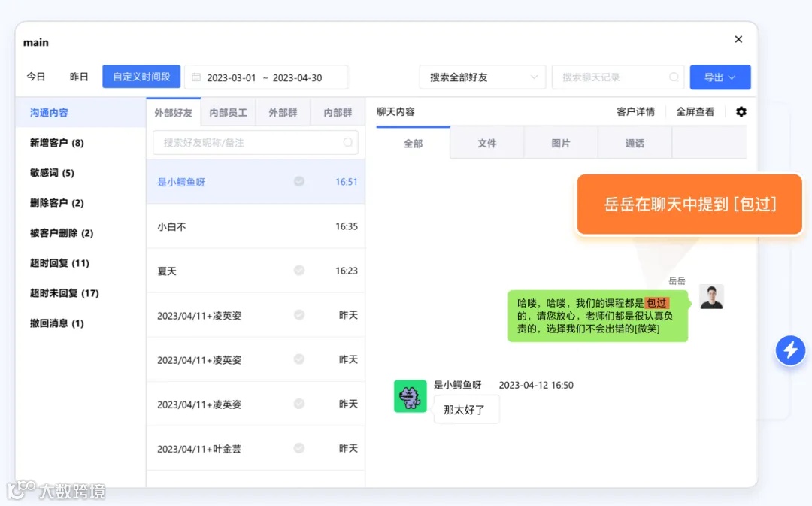Open the 内部群 tab

tap(338, 112)
